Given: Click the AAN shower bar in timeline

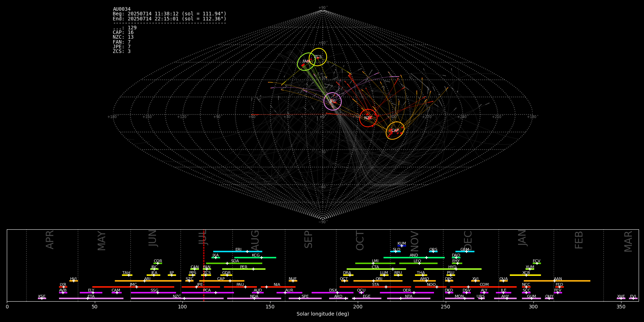Looking at the screenshot, I should (x=557, y=281).
